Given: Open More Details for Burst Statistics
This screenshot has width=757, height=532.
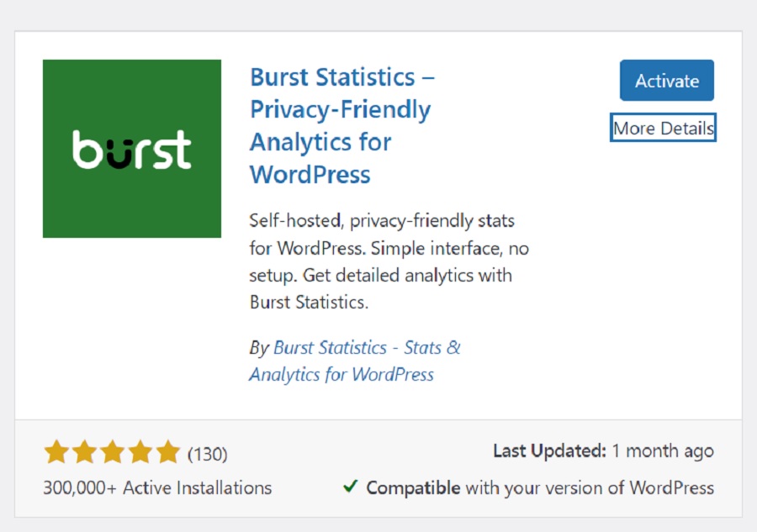Looking at the screenshot, I should [x=663, y=128].
